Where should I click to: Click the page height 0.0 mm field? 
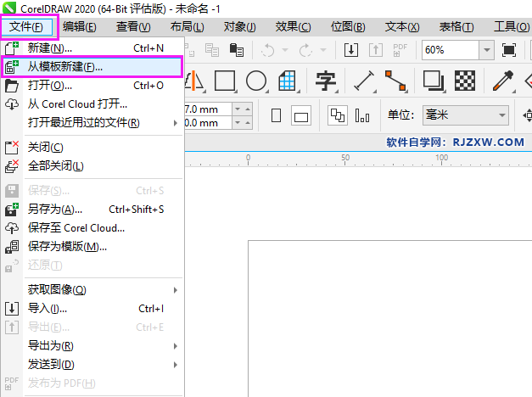[209, 123]
